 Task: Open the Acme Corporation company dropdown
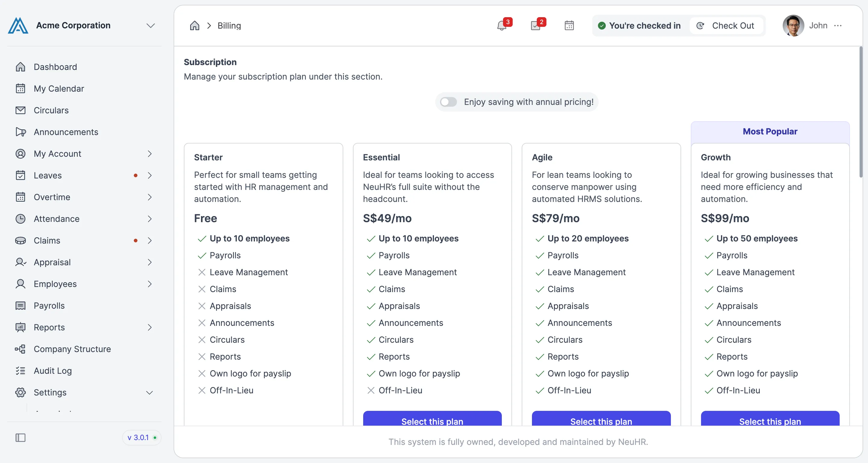(x=150, y=26)
